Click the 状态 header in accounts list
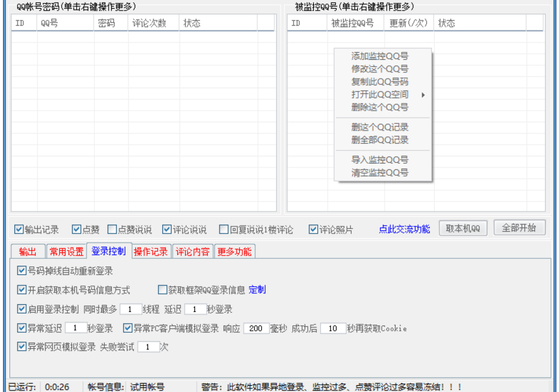Viewport: 559px width, 392px height. (x=218, y=23)
